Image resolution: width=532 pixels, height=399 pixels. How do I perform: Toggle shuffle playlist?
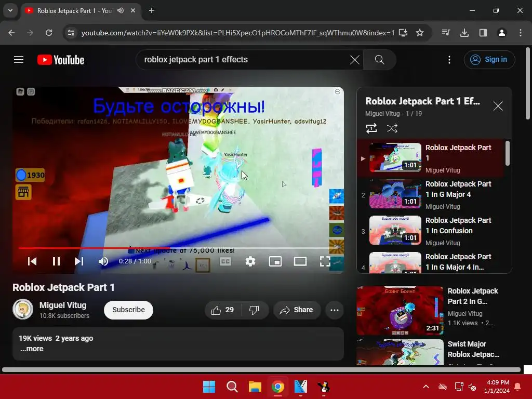[392, 129]
